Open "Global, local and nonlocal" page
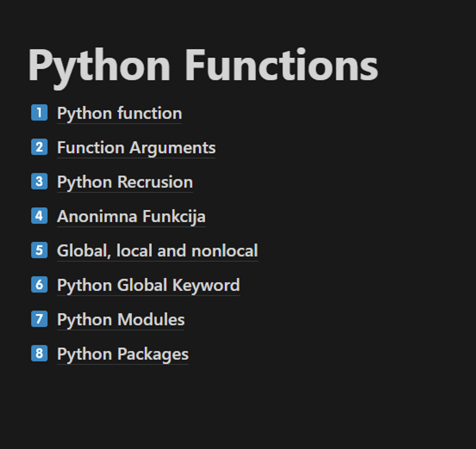 click(x=157, y=251)
